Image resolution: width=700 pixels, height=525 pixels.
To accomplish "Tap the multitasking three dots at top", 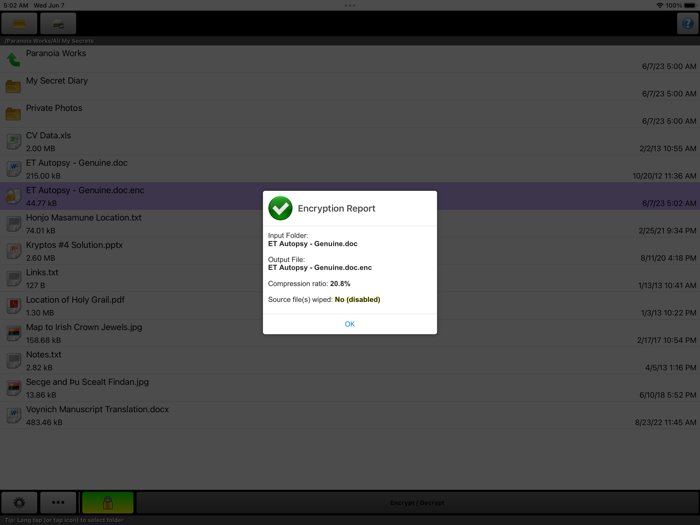I will coord(350,5).
